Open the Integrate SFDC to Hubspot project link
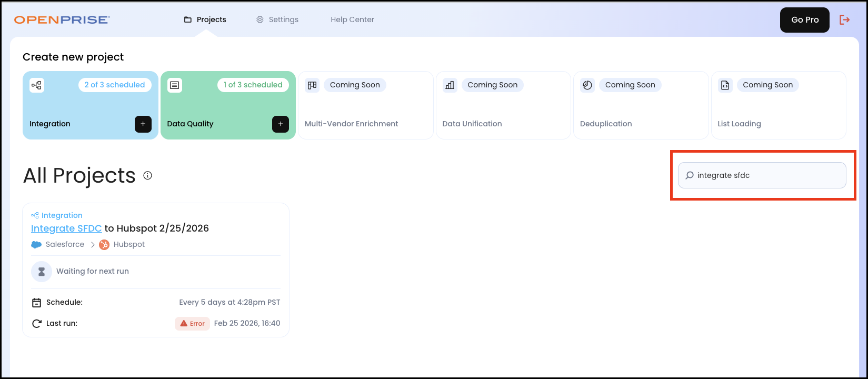Viewport: 868px width, 379px height. pyautogui.click(x=66, y=228)
